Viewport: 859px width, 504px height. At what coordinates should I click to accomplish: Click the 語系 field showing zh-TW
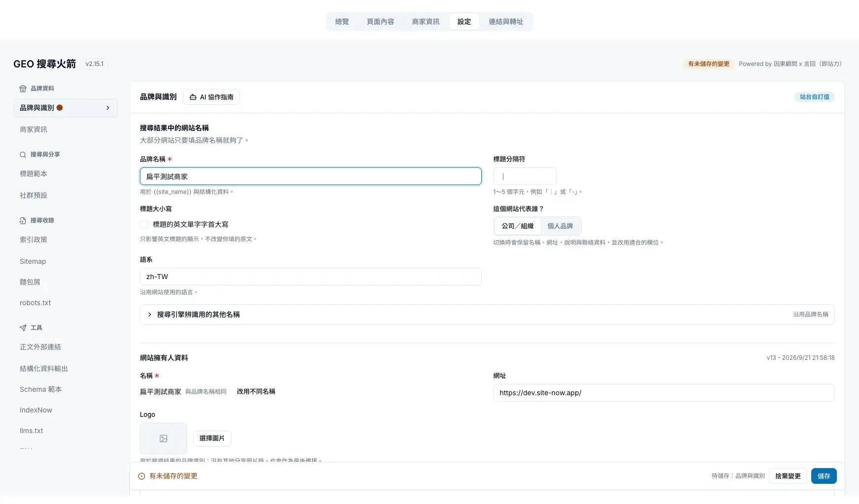(311, 277)
